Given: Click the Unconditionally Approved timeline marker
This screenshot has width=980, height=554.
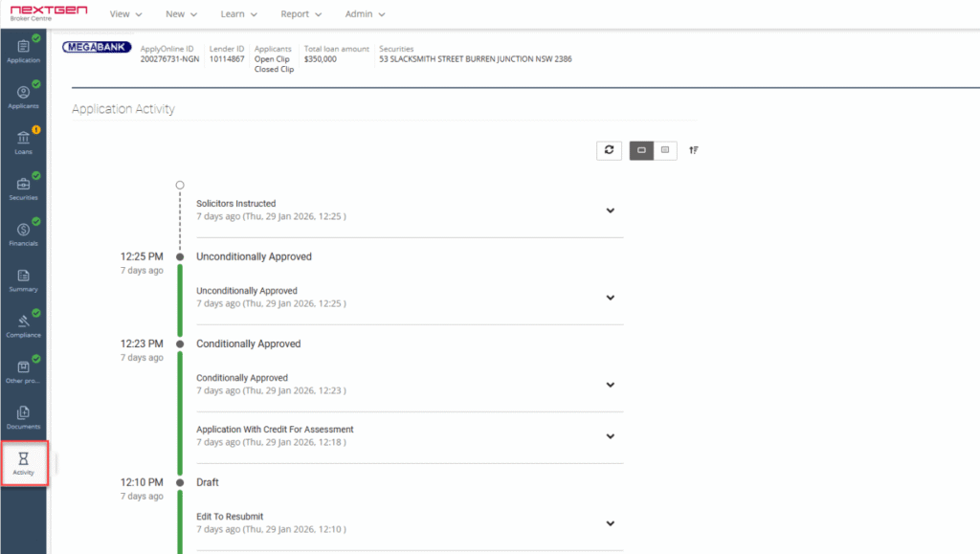Looking at the screenshot, I should (179, 256).
